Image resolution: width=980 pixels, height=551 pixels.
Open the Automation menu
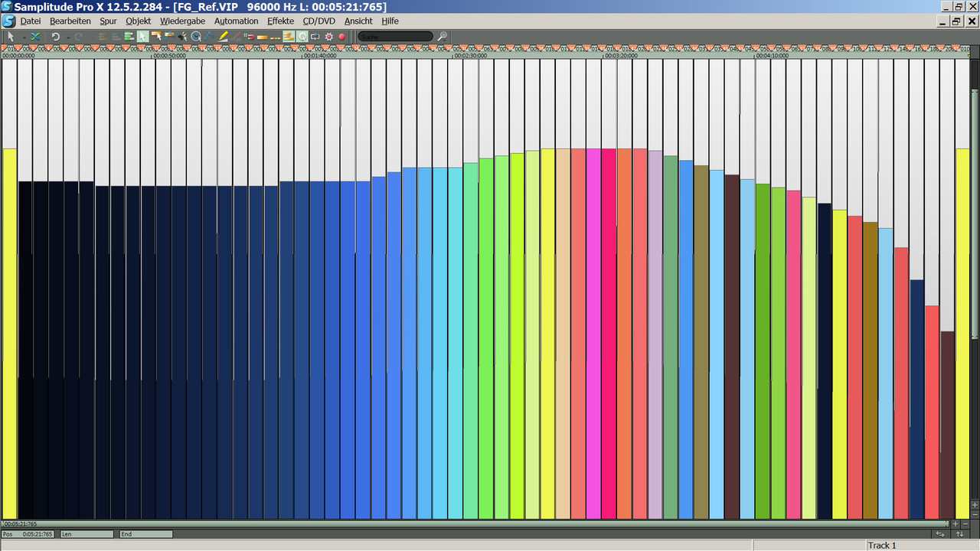[x=236, y=21]
